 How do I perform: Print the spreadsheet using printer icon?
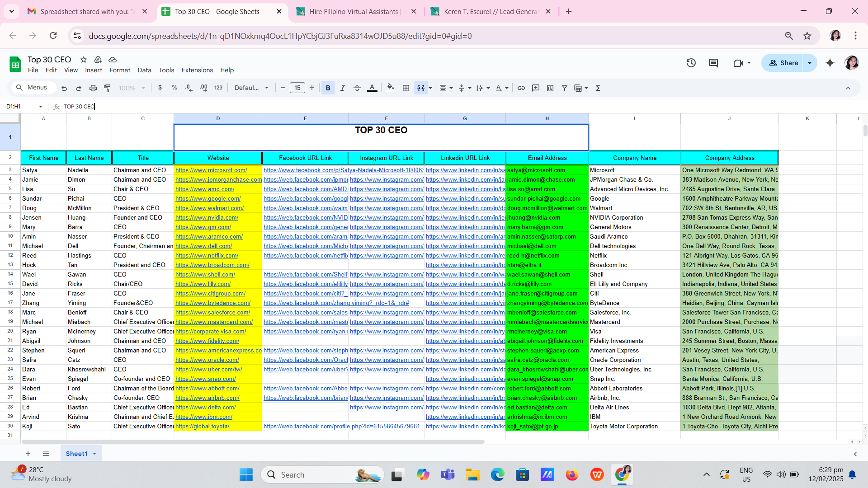coord(93,88)
